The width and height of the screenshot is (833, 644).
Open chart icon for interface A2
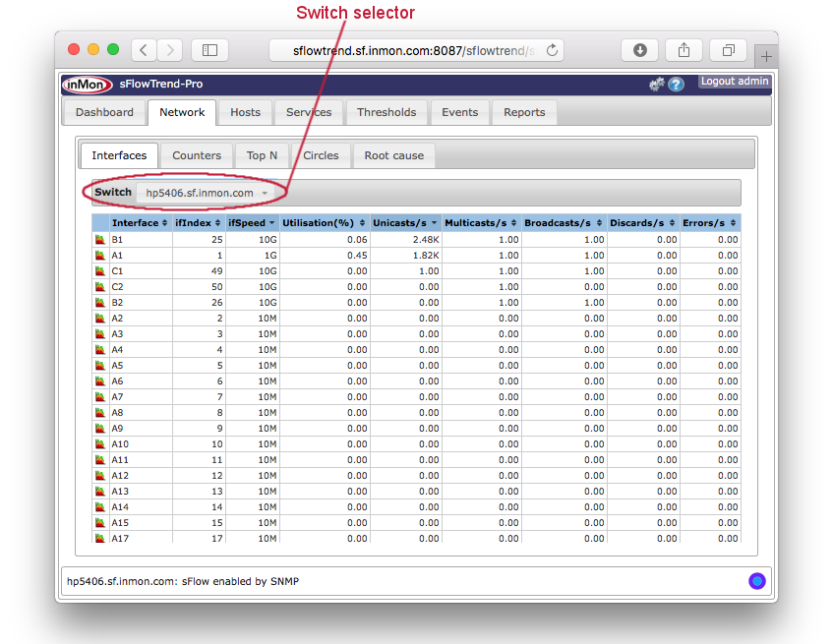point(100,319)
